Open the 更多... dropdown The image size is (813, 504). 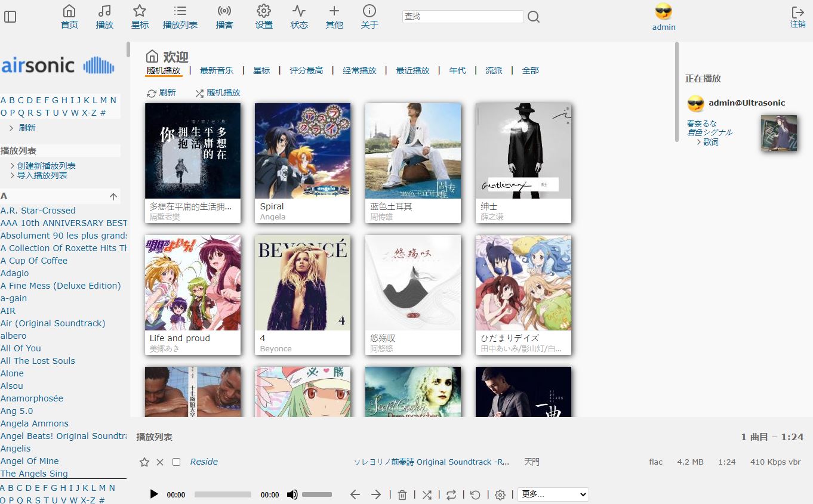tap(553, 494)
